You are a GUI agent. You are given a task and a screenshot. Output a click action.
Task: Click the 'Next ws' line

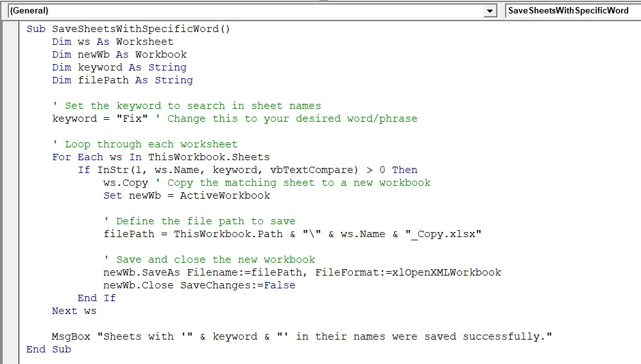point(74,311)
